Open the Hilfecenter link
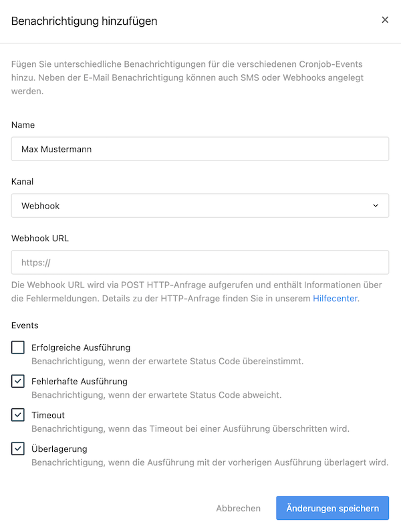 336,299
